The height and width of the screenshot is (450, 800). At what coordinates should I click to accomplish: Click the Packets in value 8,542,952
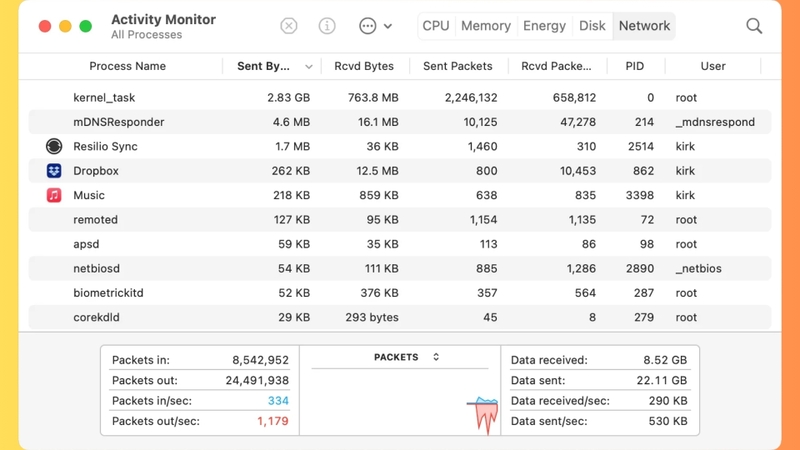coord(260,360)
